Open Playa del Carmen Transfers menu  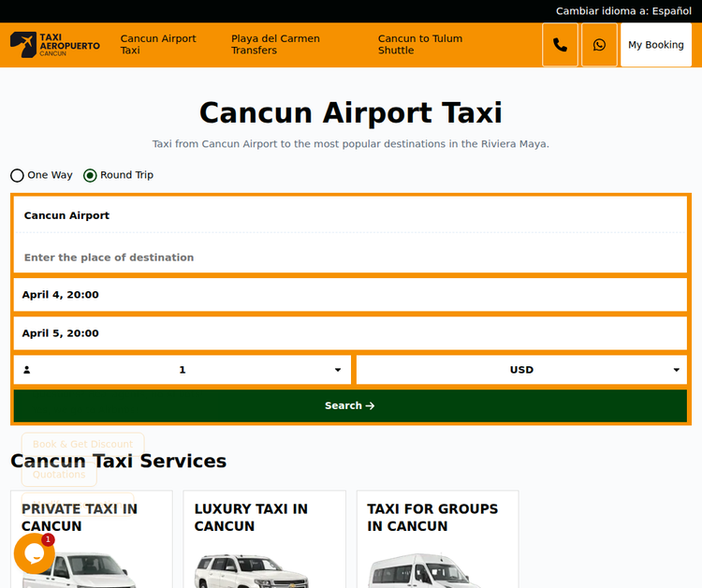pyautogui.click(x=275, y=44)
